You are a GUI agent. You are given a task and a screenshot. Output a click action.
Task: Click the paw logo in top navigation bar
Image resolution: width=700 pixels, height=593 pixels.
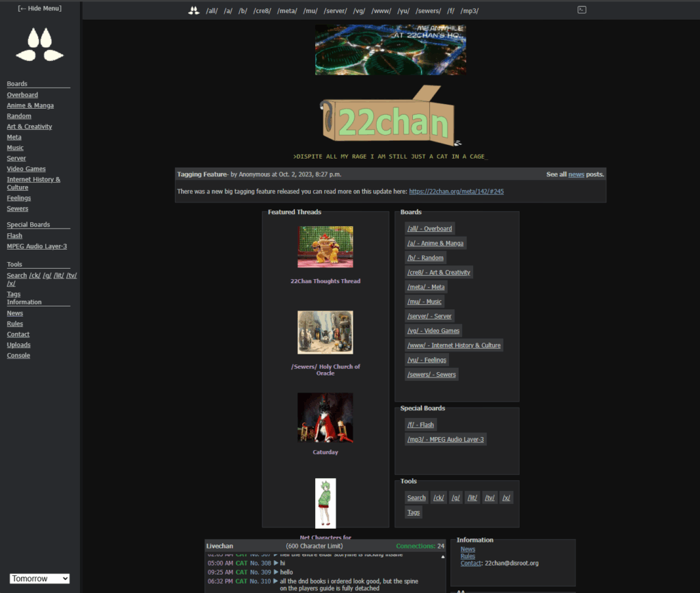click(x=193, y=11)
